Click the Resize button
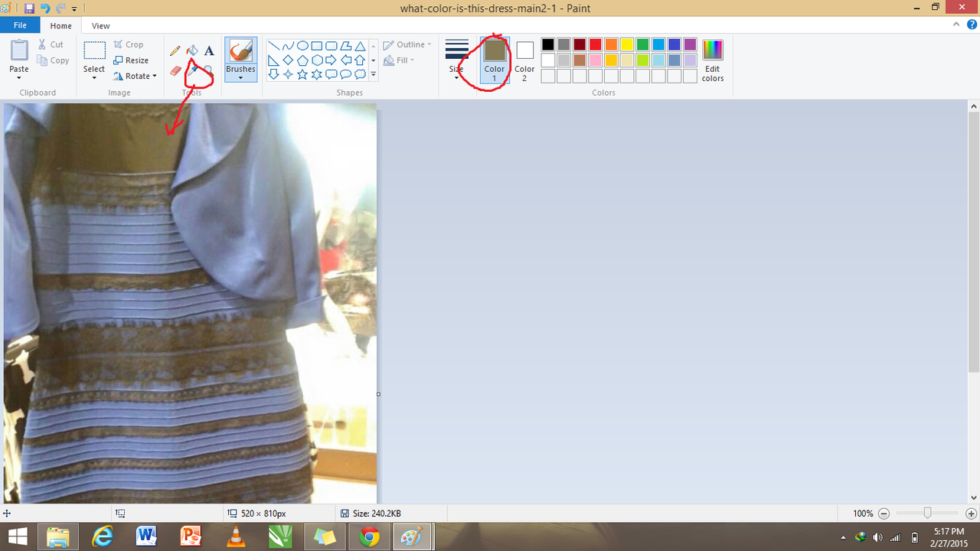Screen dimensions: 980x551 (131, 60)
